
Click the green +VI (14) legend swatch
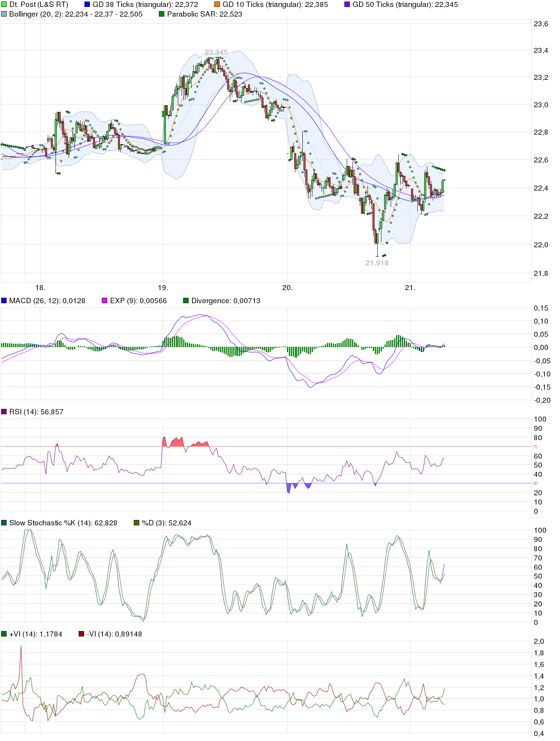[x=4, y=634]
